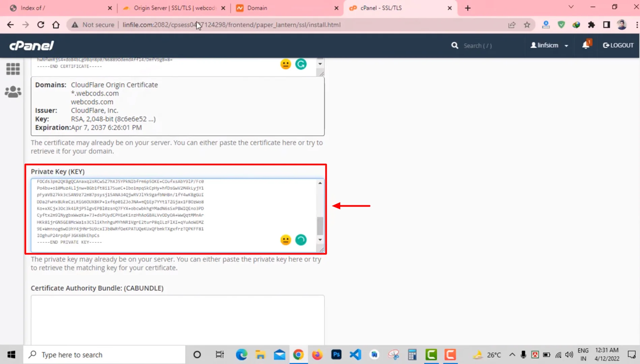Click the cPanel logo
Screen dimensions: 640x364
tap(31, 45)
